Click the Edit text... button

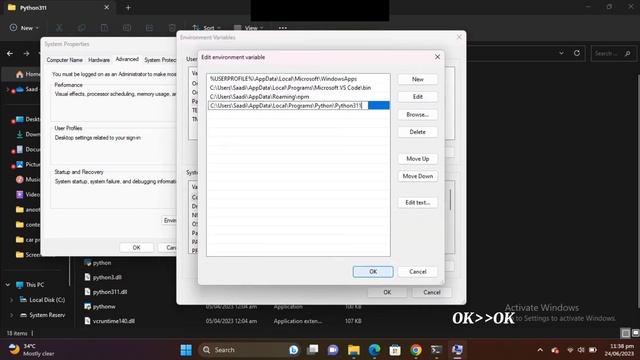click(x=417, y=202)
